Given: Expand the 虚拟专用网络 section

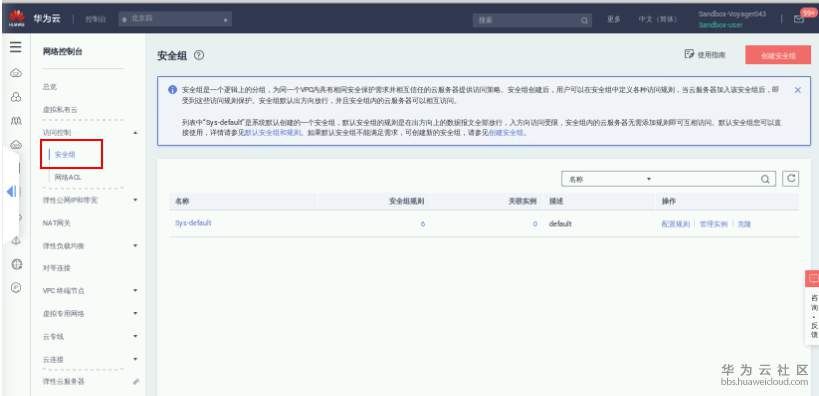Looking at the screenshot, I should pyautogui.click(x=136, y=313).
